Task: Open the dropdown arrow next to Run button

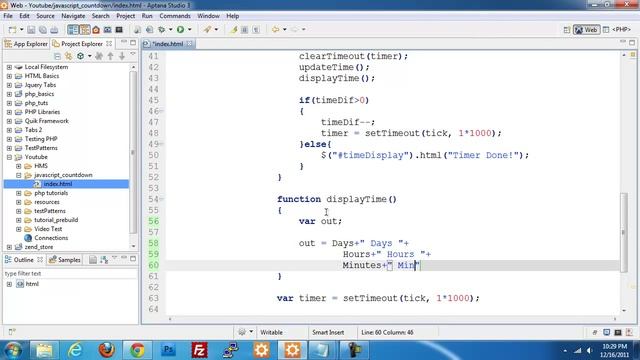Action: click(x=190, y=30)
